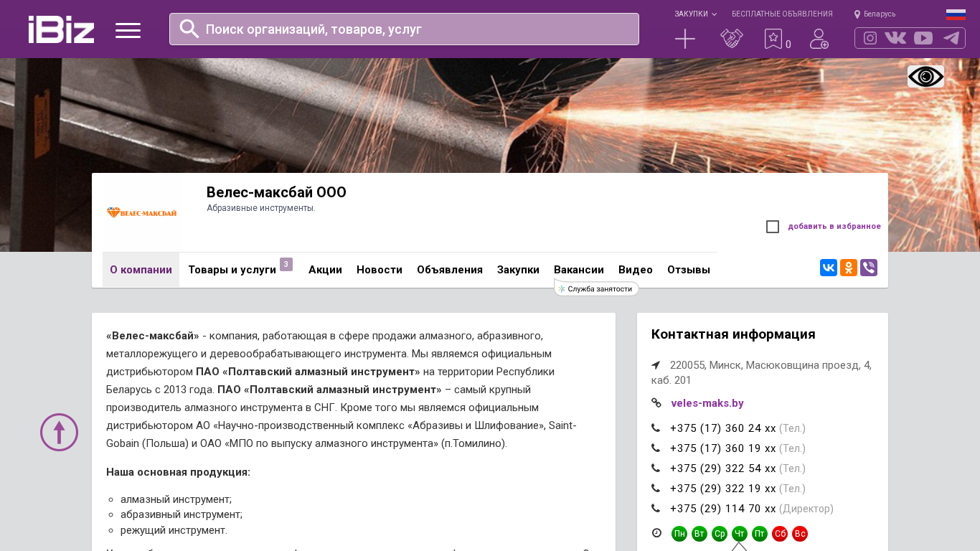Image resolution: width=980 pixels, height=551 pixels.
Task: Check the 'добавить в избранное' checkbox
Action: 773,227
